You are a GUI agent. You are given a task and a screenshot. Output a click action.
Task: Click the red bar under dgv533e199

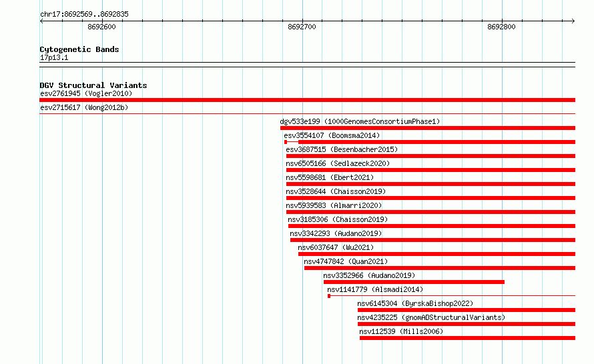pyautogui.click(x=428, y=128)
